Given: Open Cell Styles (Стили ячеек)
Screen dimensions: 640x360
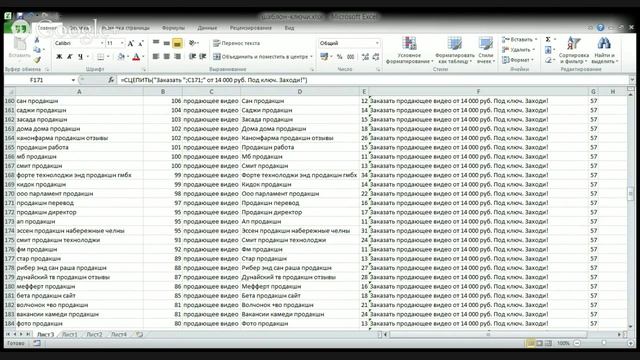Looking at the screenshot, I should point(486,50).
